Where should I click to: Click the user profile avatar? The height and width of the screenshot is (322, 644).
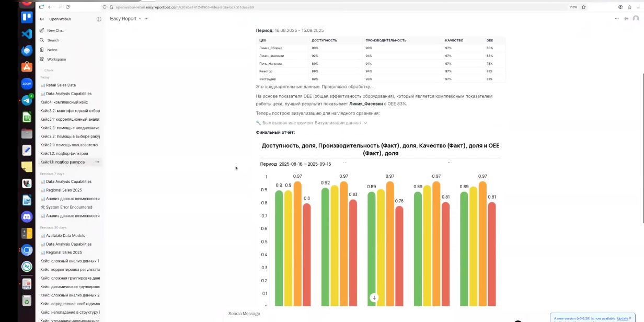636,19
